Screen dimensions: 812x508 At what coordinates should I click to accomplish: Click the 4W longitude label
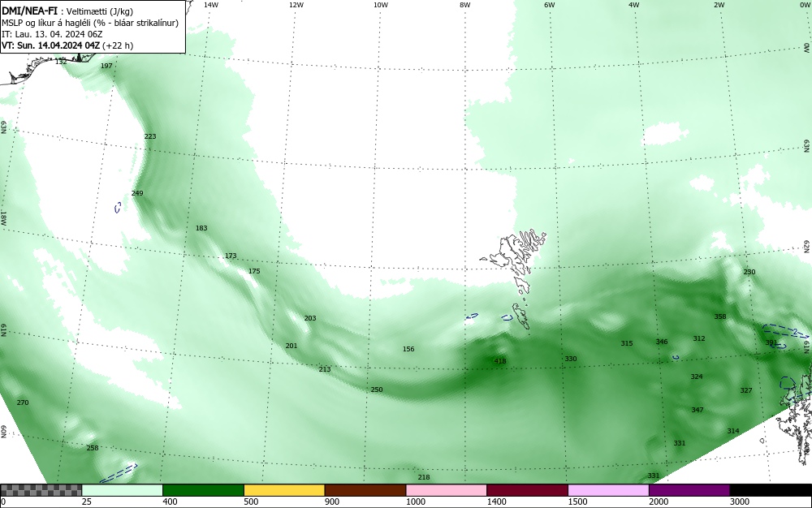pos(634,5)
